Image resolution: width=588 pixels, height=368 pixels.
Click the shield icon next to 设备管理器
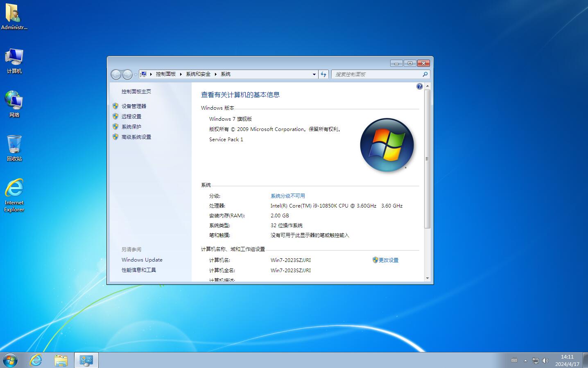tap(115, 106)
